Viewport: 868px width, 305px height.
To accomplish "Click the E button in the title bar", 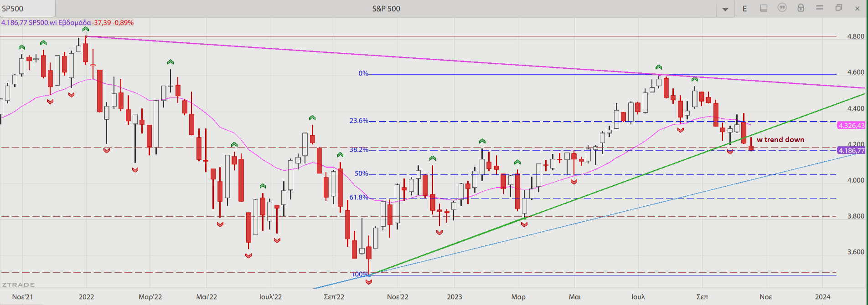I will [x=745, y=9].
